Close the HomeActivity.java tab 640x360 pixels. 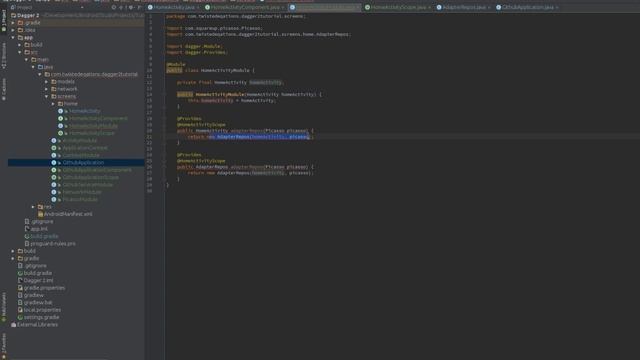pos(198,7)
